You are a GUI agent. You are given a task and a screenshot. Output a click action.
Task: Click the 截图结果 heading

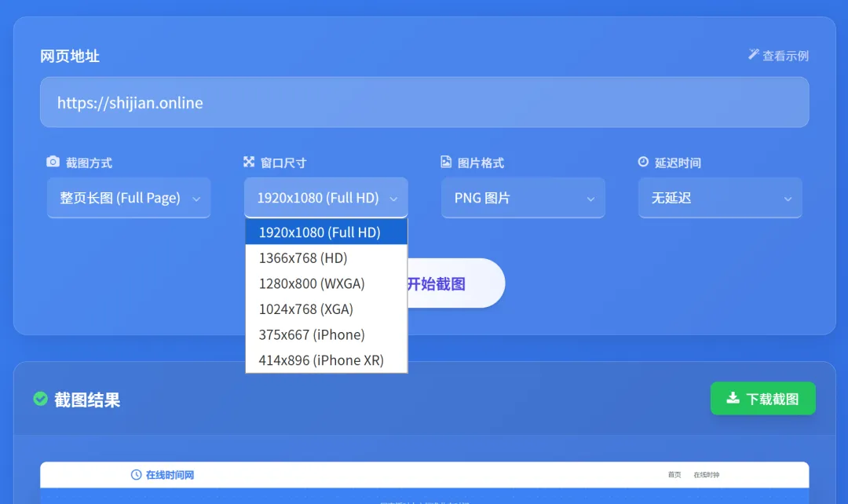pyautogui.click(x=87, y=400)
